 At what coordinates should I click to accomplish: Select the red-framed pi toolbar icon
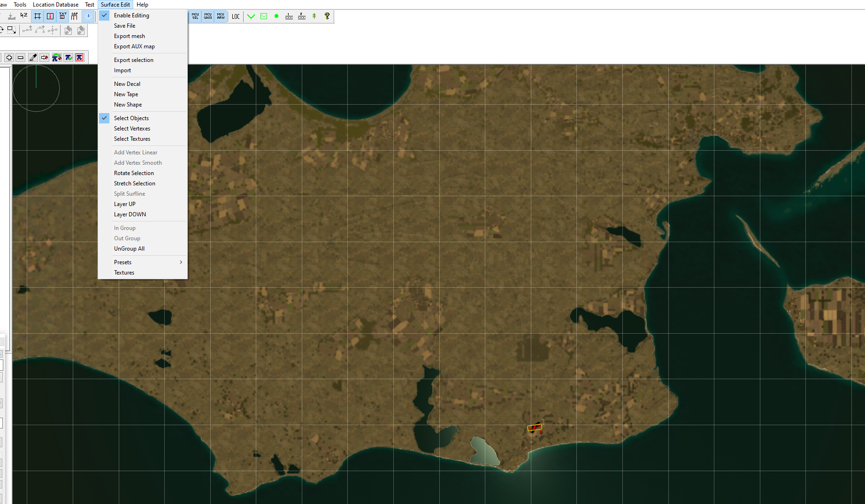click(x=79, y=57)
